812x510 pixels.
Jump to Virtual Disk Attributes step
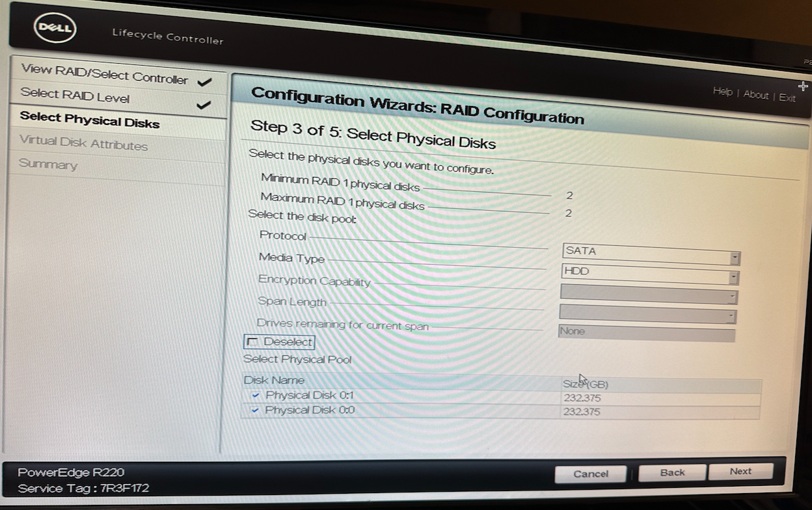coord(83,142)
